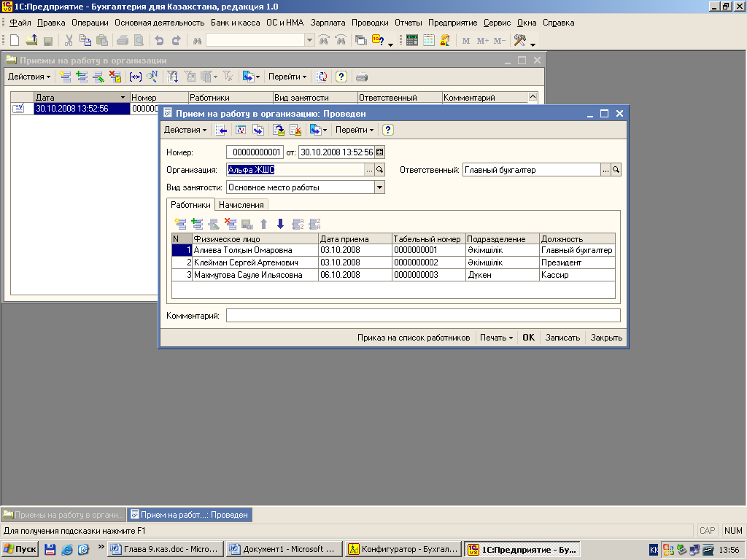
Task: Delete the row with red cross icon in table
Action: tap(231, 224)
